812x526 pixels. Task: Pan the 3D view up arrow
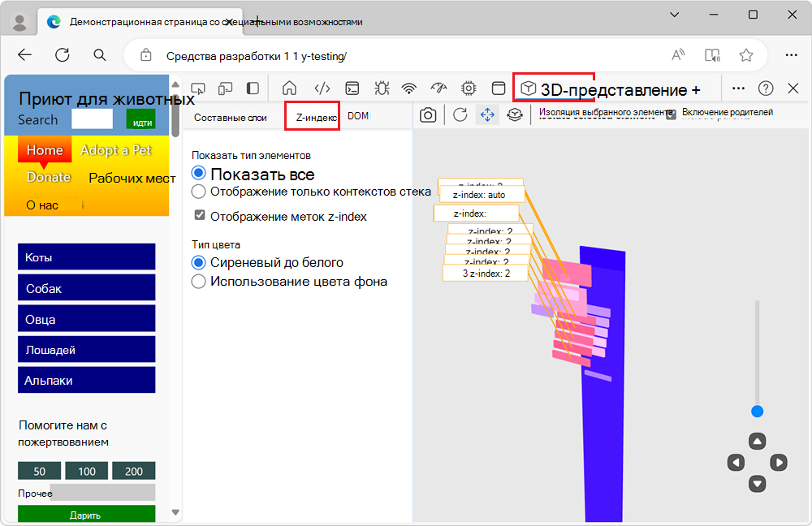pyautogui.click(x=757, y=441)
